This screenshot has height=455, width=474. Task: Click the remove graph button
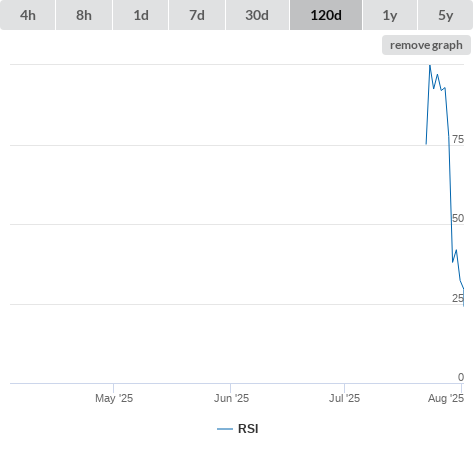426,45
